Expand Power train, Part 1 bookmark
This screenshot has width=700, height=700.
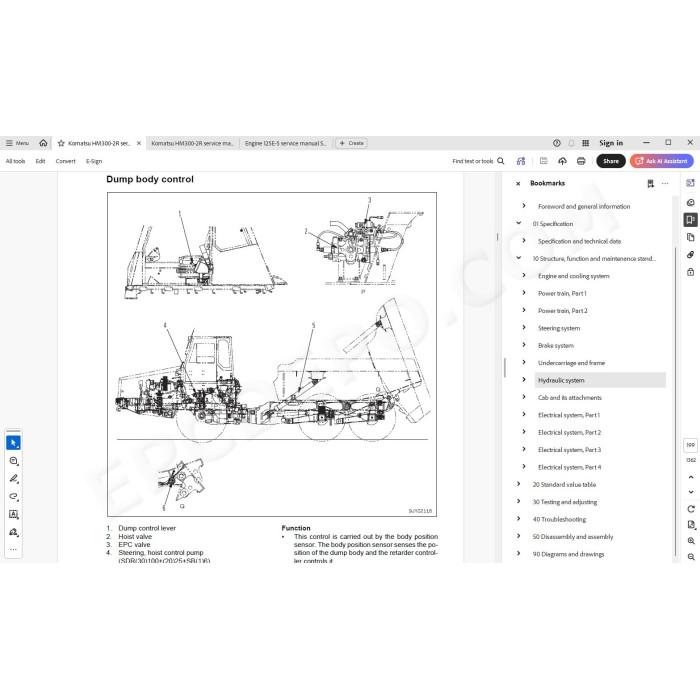524,293
